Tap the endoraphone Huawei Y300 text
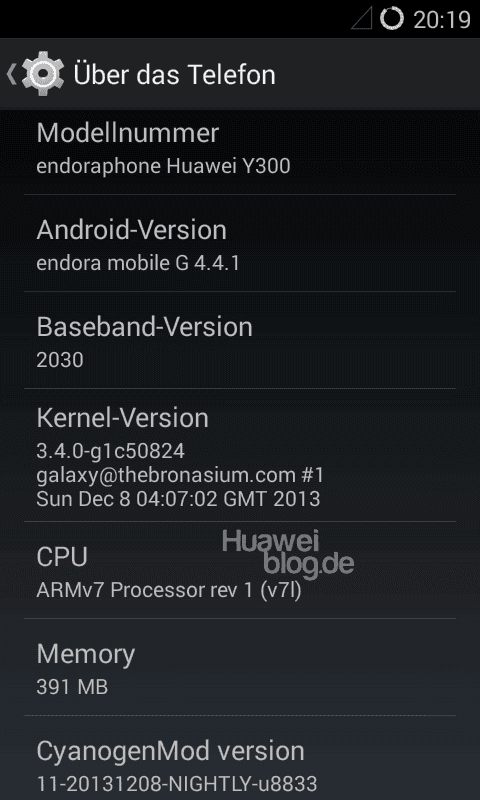Screen dimensions: 480x800 (163, 166)
